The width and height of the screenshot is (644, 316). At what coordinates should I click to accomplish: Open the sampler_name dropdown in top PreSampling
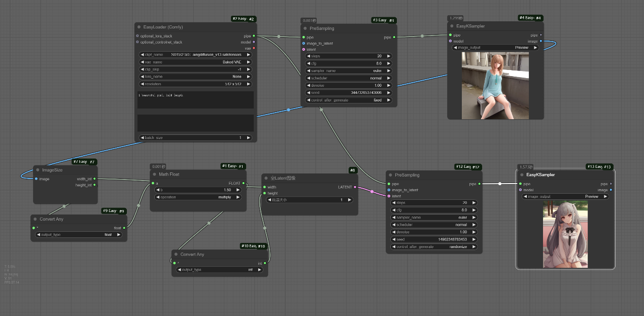click(x=348, y=71)
